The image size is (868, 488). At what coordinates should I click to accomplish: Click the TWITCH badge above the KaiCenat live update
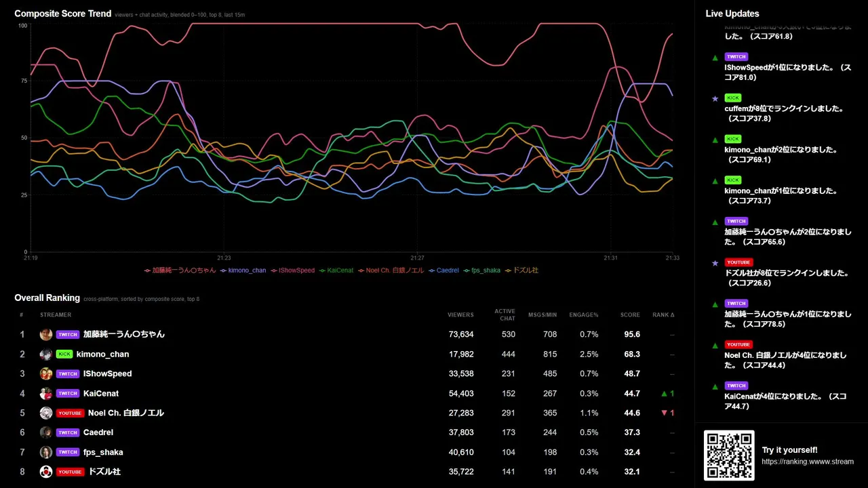(736, 386)
